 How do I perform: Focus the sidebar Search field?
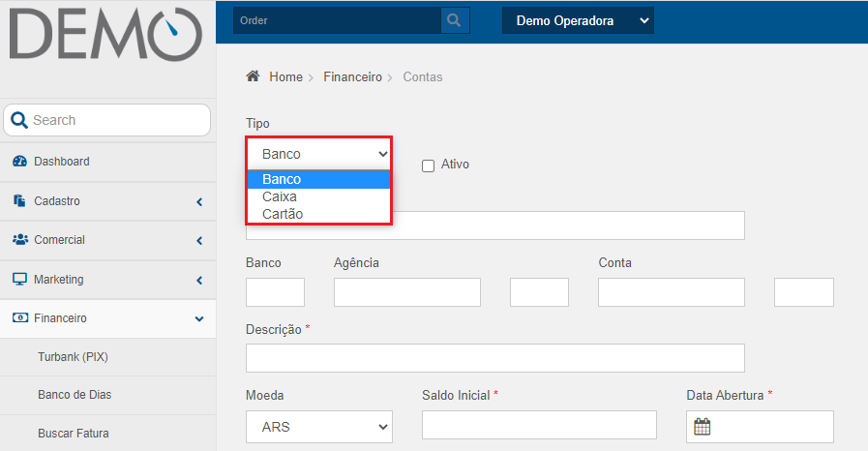[x=106, y=120]
